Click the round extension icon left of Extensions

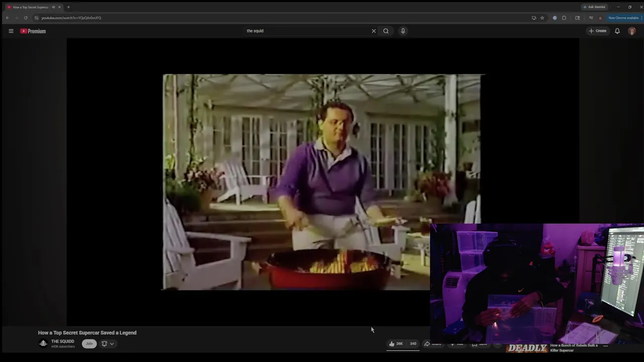555,18
